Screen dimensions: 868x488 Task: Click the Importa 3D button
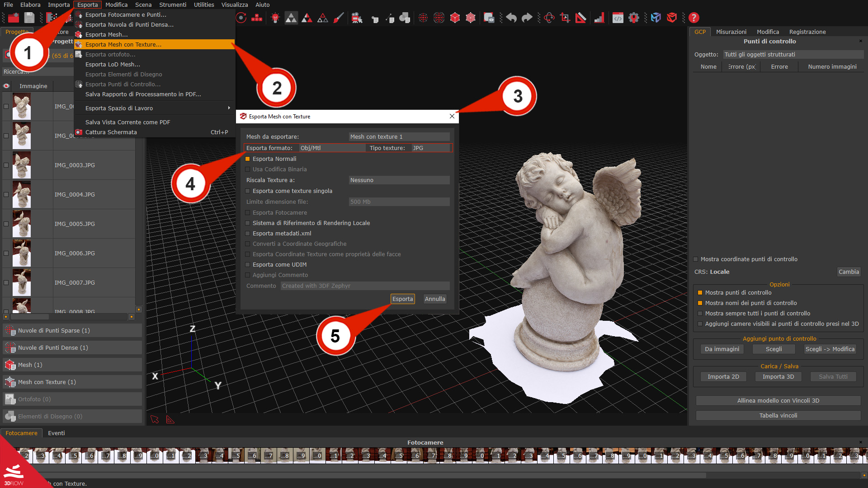click(x=778, y=376)
